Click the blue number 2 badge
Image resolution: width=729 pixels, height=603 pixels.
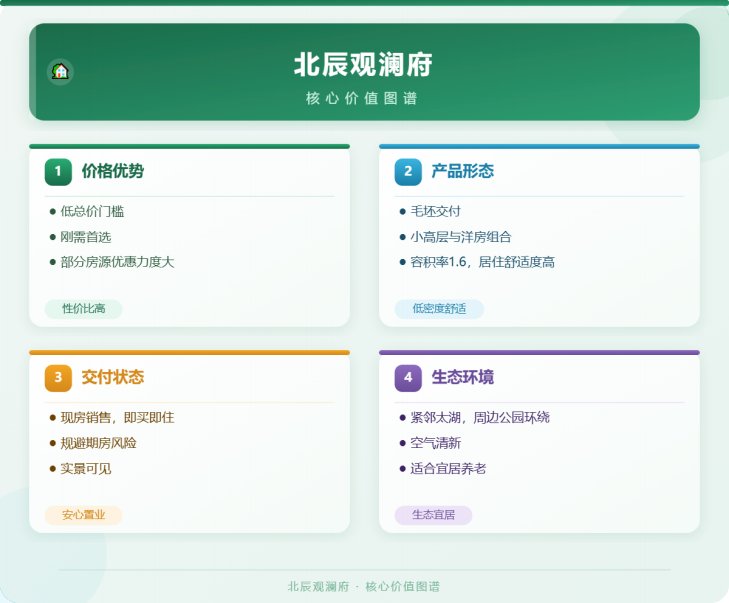pyautogui.click(x=408, y=172)
